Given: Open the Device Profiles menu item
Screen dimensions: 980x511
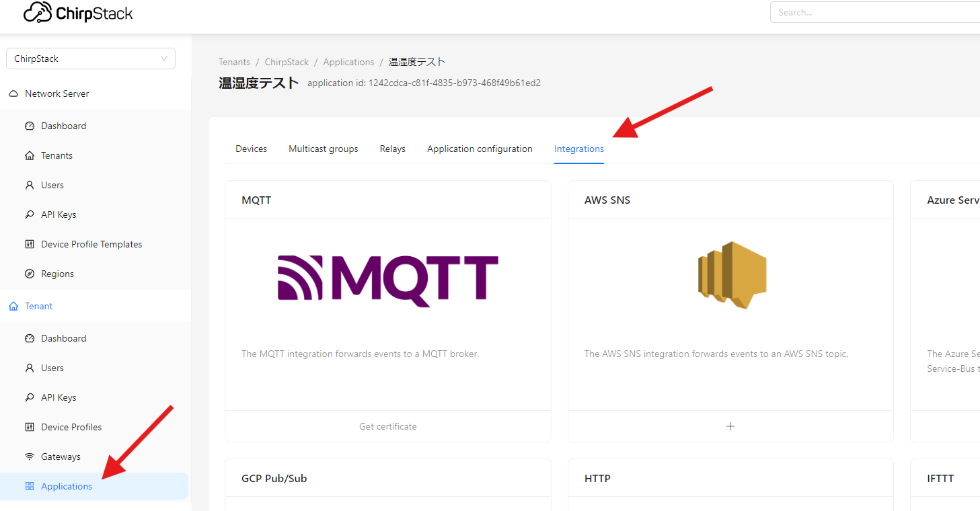Looking at the screenshot, I should pyautogui.click(x=96, y=427).
